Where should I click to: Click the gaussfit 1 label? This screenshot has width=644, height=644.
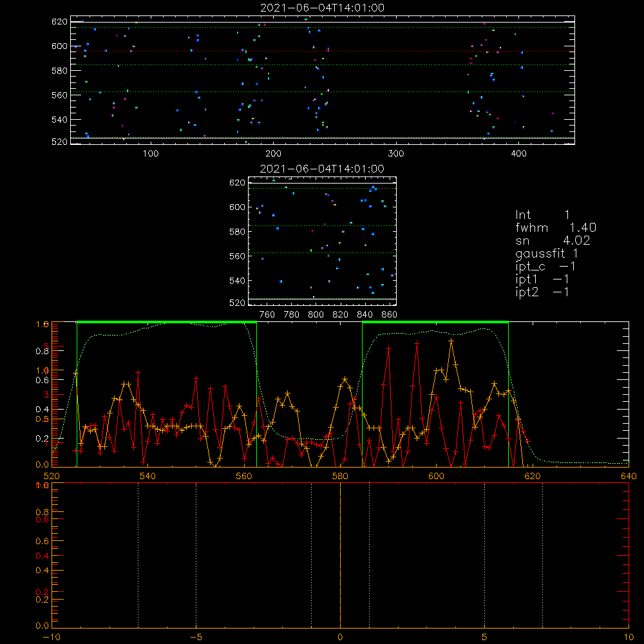click(x=547, y=253)
